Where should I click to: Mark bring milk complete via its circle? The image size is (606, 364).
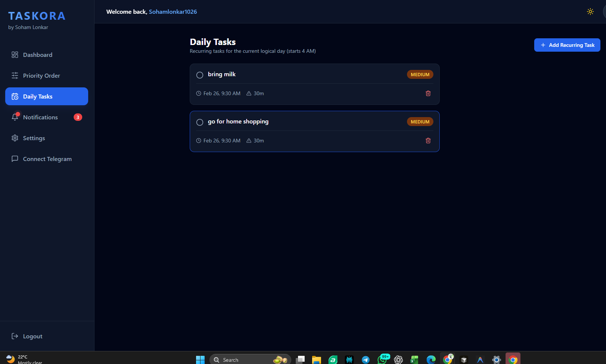pos(200,75)
